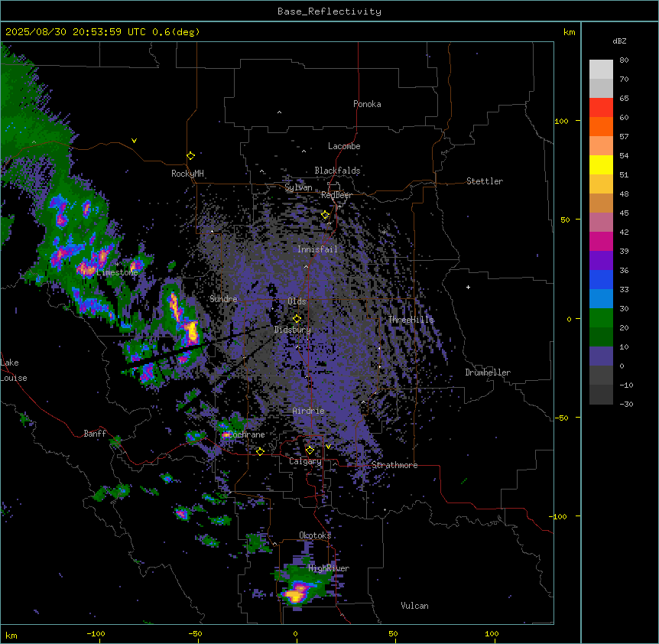Image resolution: width=659 pixels, height=644 pixels.
Task: Select the yellow diamond marker directly above Calgary
Action: tap(310, 450)
